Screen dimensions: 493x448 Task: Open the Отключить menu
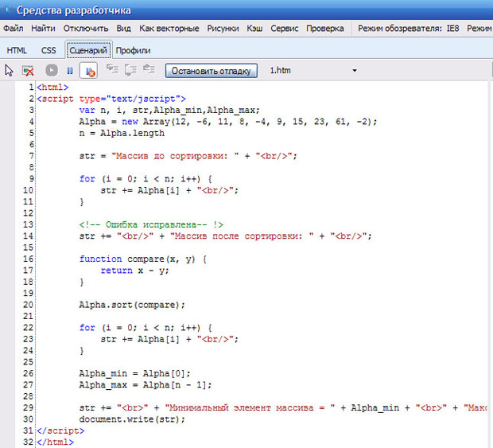(86, 29)
